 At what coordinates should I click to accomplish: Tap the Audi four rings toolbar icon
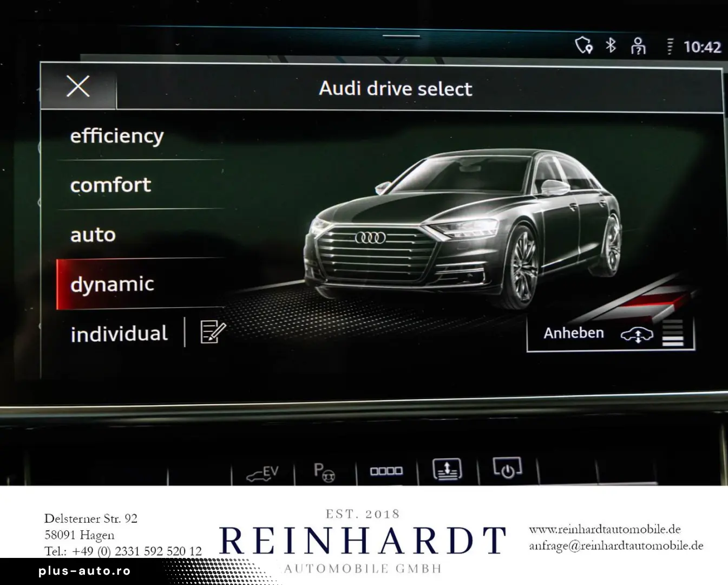tap(388, 472)
